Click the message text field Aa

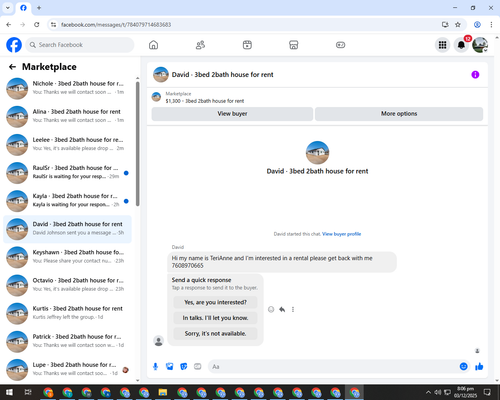tap(333, 367)
